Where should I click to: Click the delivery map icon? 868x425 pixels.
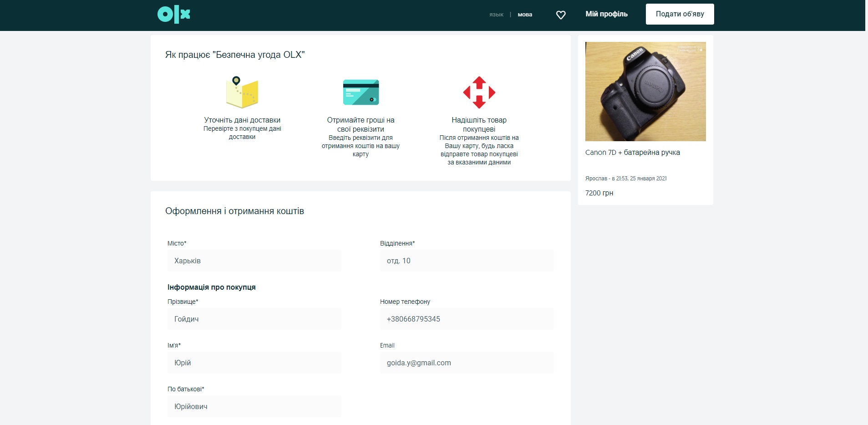242,92
